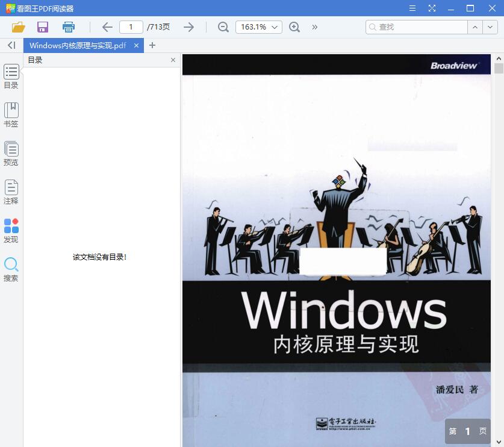Open the hamburger main menu

tap(412, 8)
